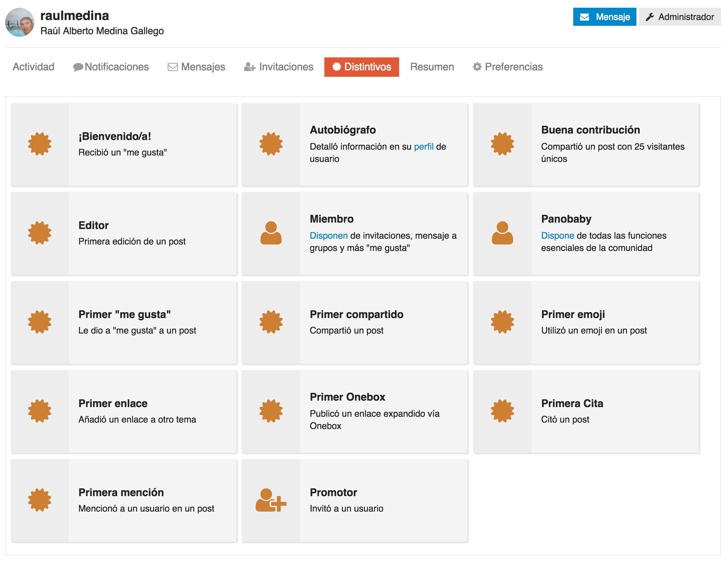The height and width of the screenshot is (569, 728).
Task: Click 'Recibió un "me gusta"' description
Action: pos(123,152)
